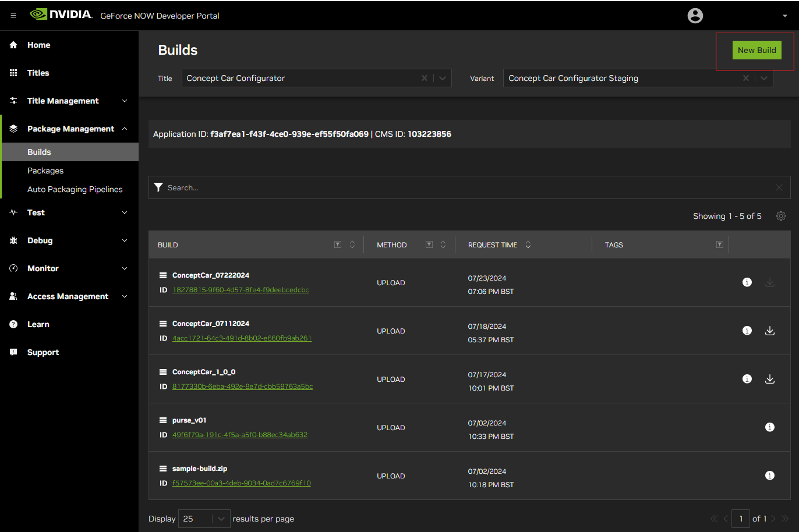Screen dimensions: 799x532
Task: Open METHOD column filter icon
Action: (429, 244)
